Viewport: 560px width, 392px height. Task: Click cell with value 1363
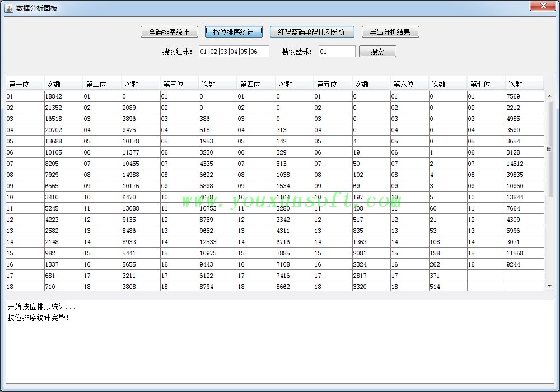pos(371,242)
